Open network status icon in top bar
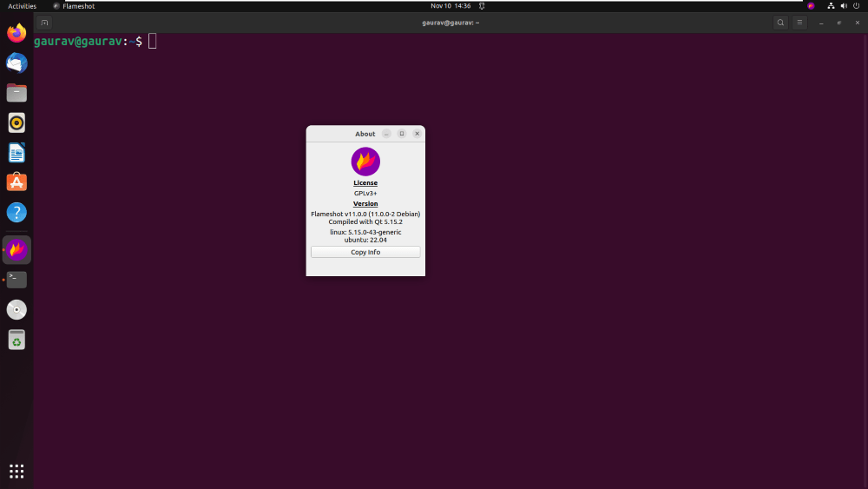868x489 pixels. pos(831,6)
